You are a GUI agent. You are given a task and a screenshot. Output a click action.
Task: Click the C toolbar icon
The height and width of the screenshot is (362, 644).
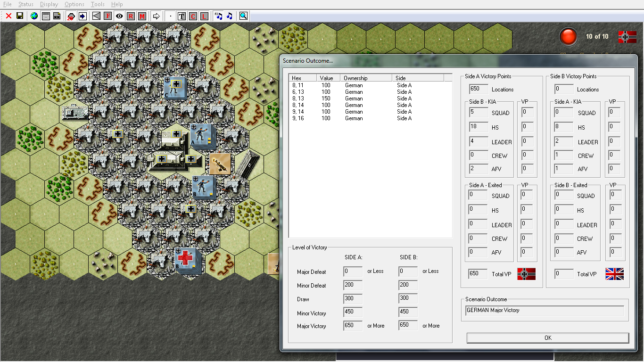[192, 16]
